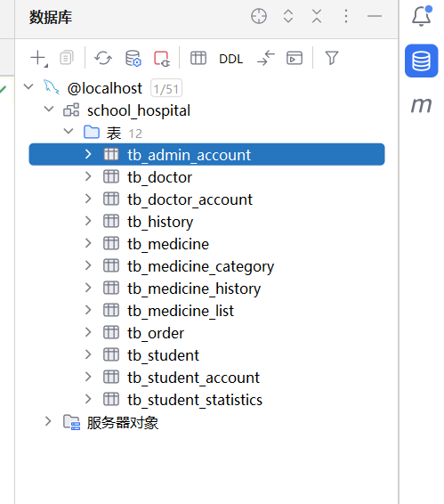The height and width of the screenshot is (504, 444).
Task: Open Data Source Properties icon
Action: pyautogui.click(x=133, y=59)
